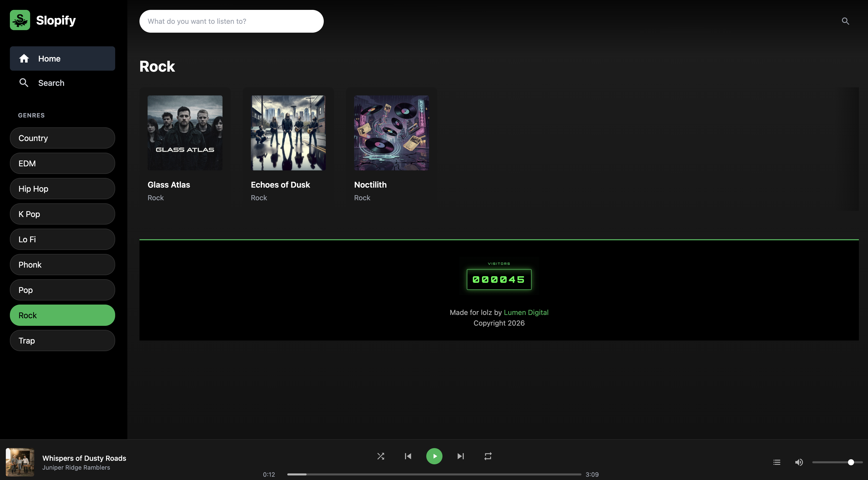868x480 pixels.
Task: Choose the Phonk genre pill
Action: 62,265
